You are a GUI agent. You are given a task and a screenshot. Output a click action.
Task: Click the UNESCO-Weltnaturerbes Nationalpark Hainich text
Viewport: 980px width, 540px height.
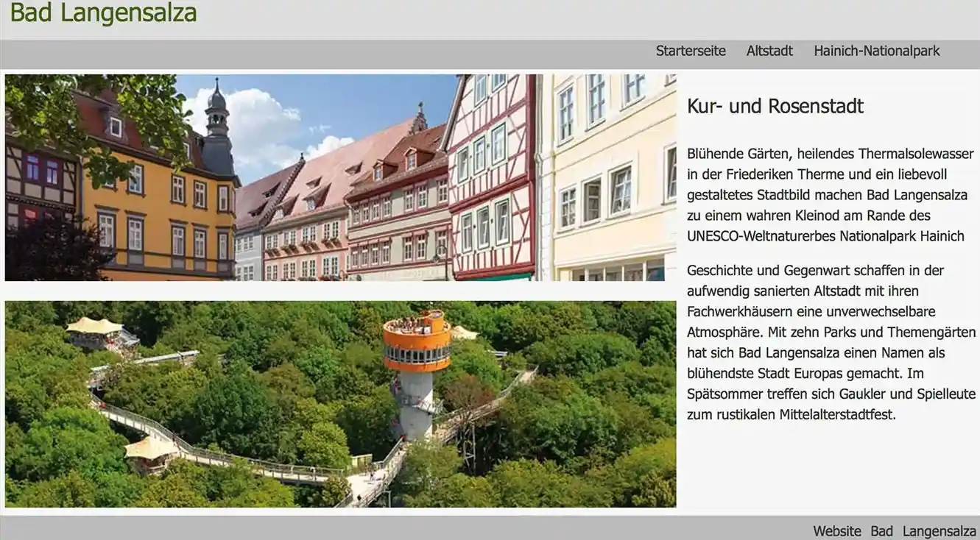pyautogui.click(x=825, y=236)
